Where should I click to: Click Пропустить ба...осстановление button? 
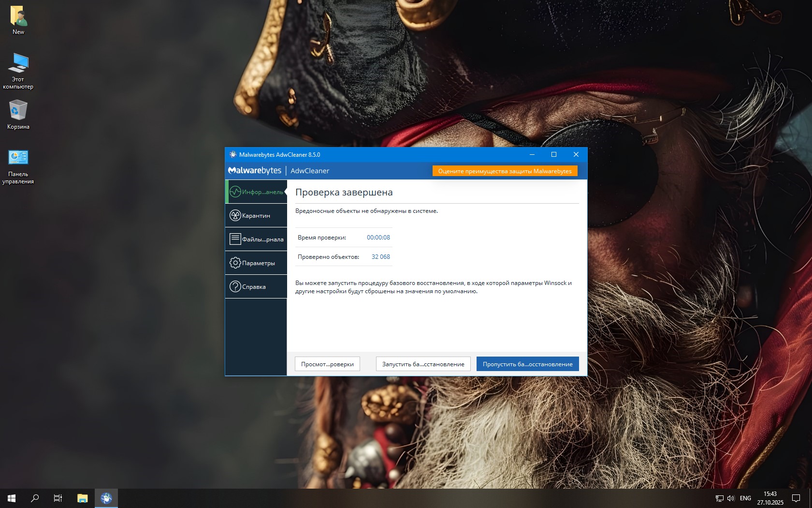pos(527,364)
